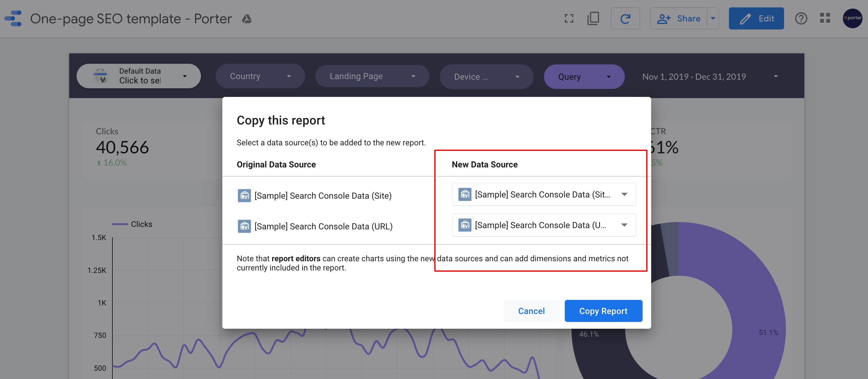Click the [Sample] Search Console Data (URL) text

pos(323,227)
